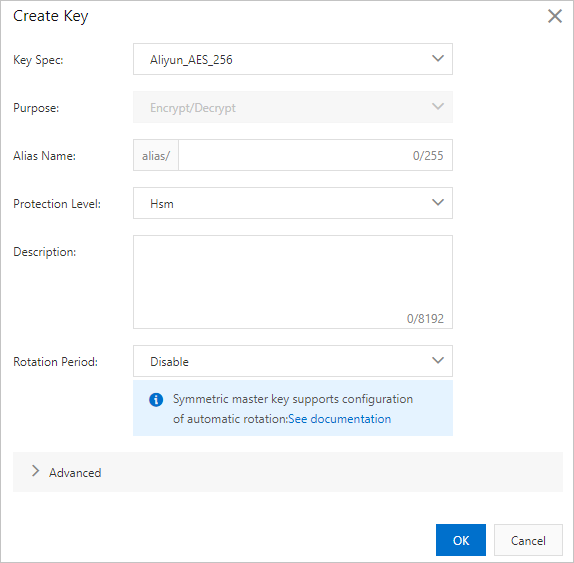Open the See documentation link
The height and width of the screenshot is (563, 574).
coord(340,419)
